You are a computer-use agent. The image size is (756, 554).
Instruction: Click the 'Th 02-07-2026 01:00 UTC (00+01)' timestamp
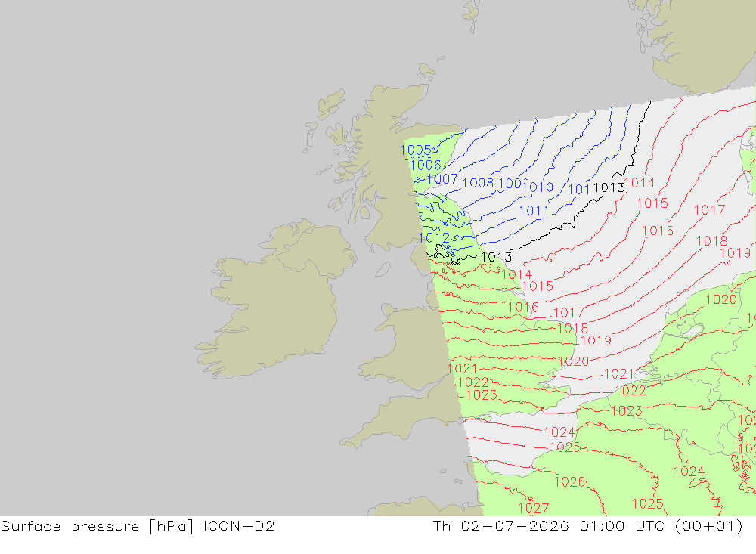point(587,526)
